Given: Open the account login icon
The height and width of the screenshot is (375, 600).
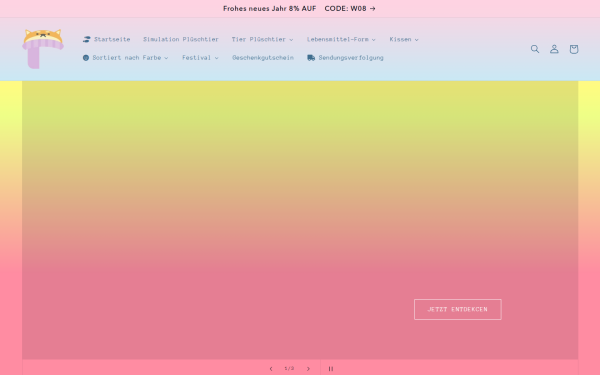Looking at the screenshot, I should click(x=554, y=49).
